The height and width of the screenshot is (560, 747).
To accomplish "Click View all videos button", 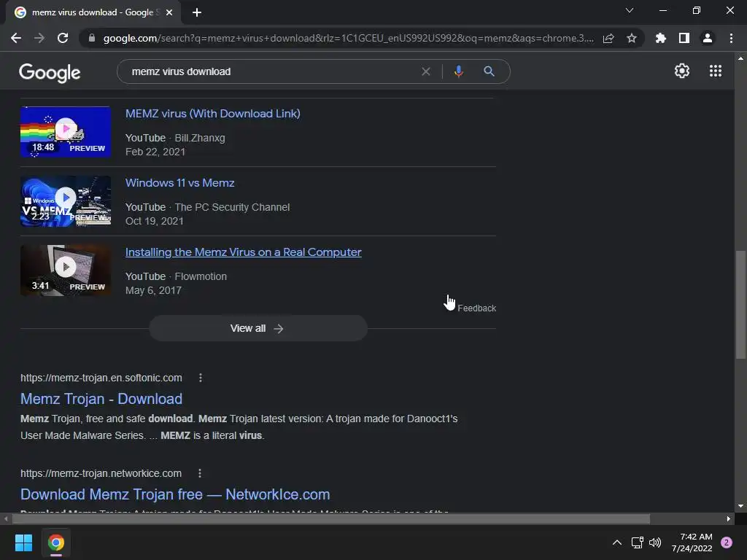I will (258, 328).
